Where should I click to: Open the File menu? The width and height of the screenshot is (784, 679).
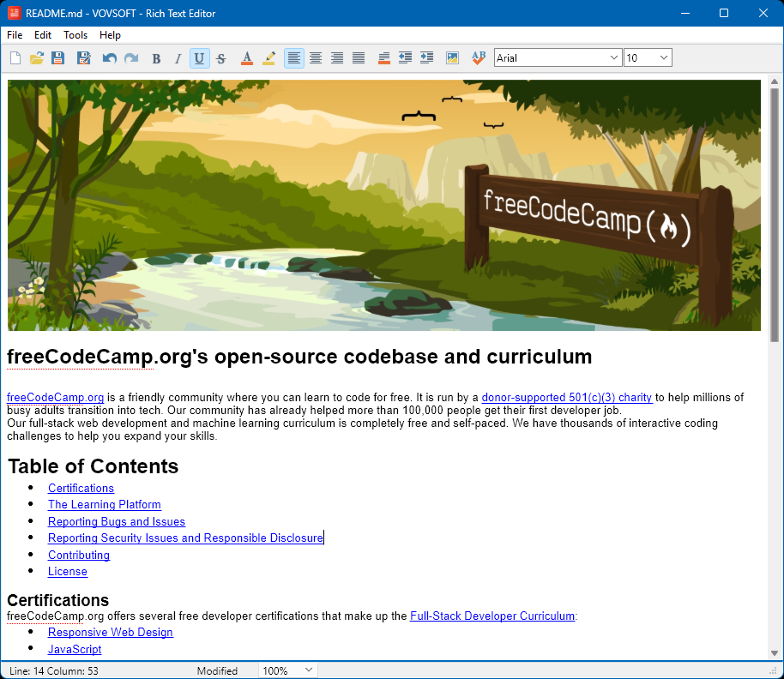[15, 35]
